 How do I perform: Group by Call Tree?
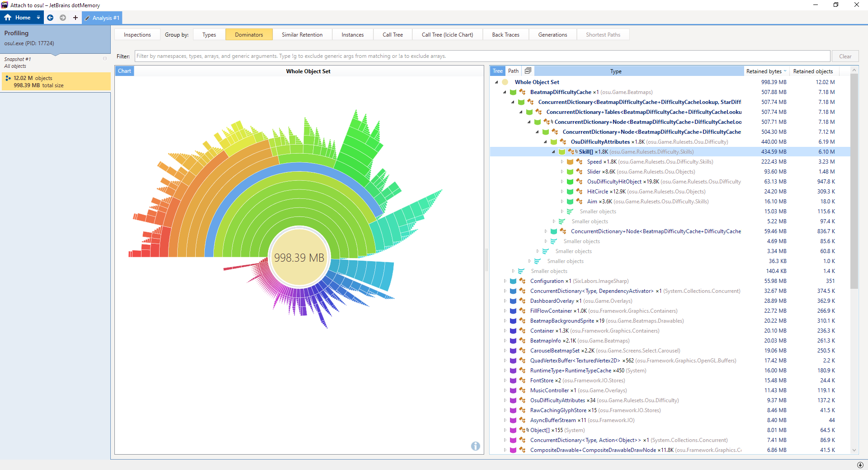click(x=392, y=35)
